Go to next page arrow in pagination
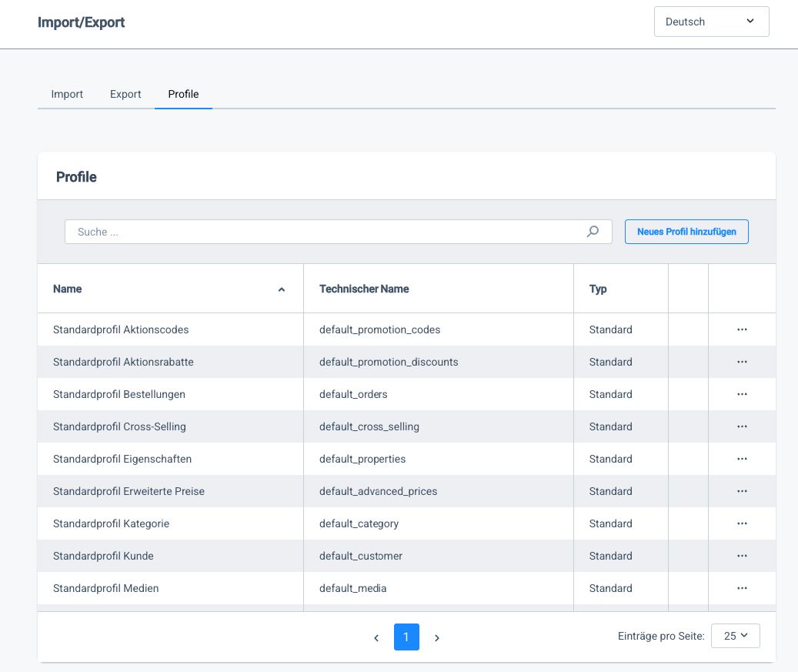Viewport: 798px width, 672px height. click(437, 637)
